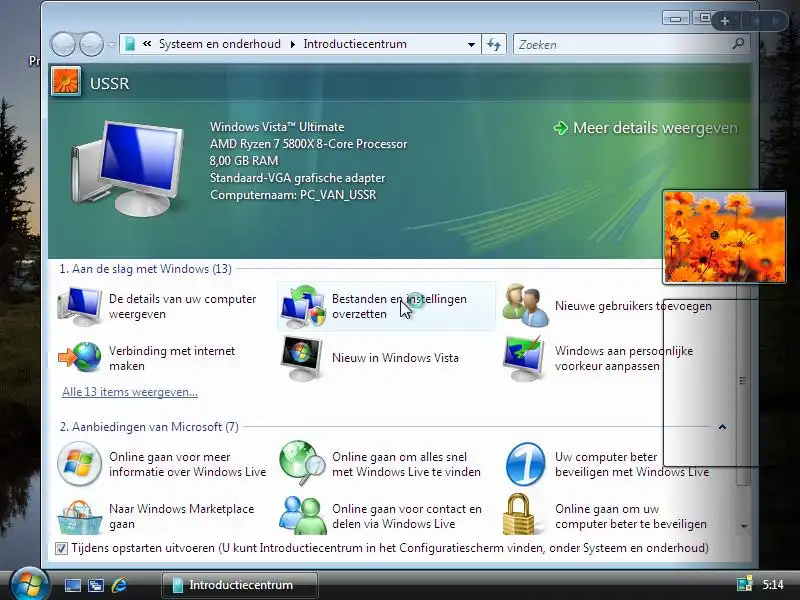Image resolution: width=800 pixels, height=600 pixels.
Task: Click Online gaan voor meer informatie over Windows Live
Action: [187, 464]
